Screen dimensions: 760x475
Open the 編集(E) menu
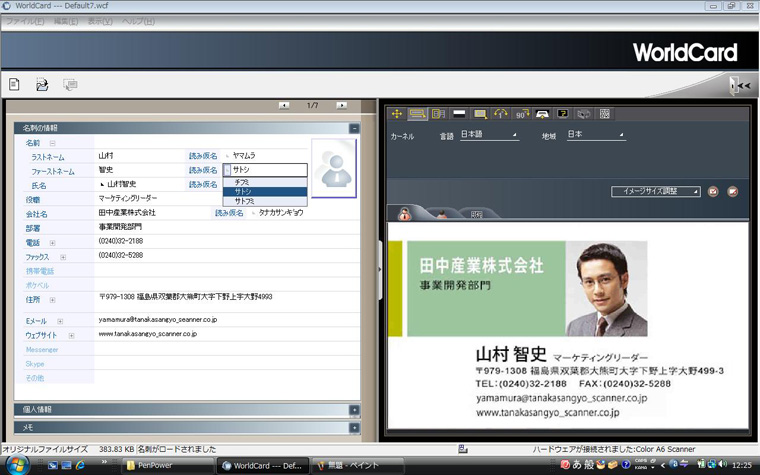click(x=66, y=21)
